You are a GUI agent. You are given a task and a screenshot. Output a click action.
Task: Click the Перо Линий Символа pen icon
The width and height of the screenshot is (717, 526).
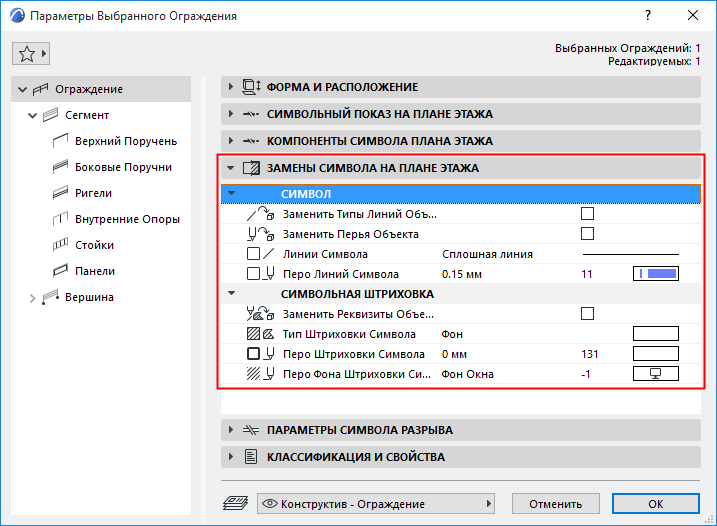pyautogui.click(x=260, y=274)
